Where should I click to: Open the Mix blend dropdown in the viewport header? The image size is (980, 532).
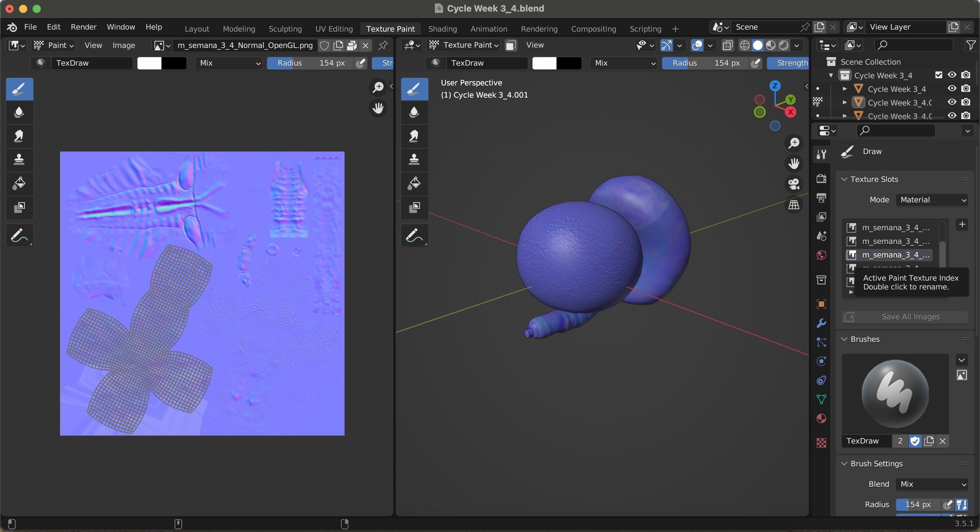pyautogui.click(x=624, y=63)
